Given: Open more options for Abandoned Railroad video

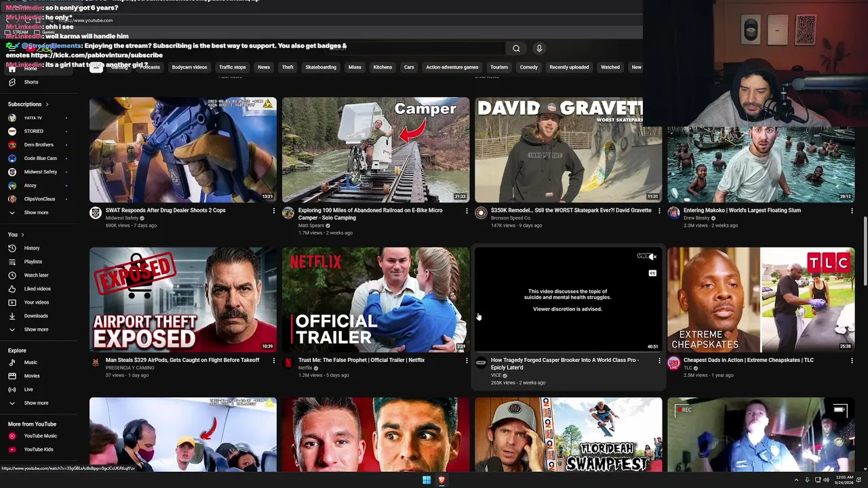Looking at the screenshot, I should [x=467, y=211].
